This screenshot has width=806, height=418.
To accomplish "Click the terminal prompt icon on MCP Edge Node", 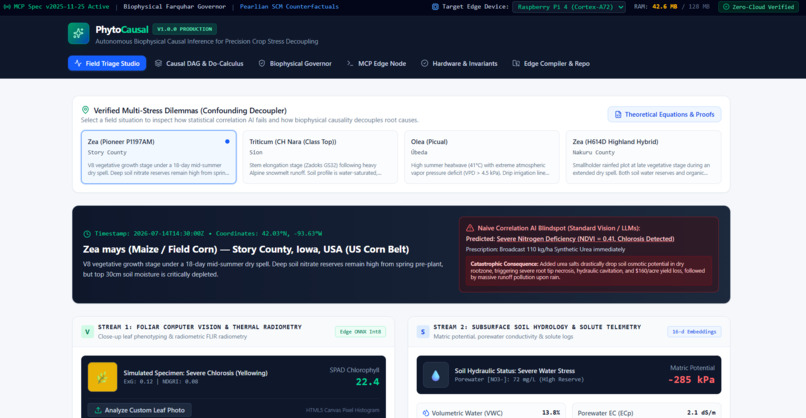I will (x=350, y=63).
